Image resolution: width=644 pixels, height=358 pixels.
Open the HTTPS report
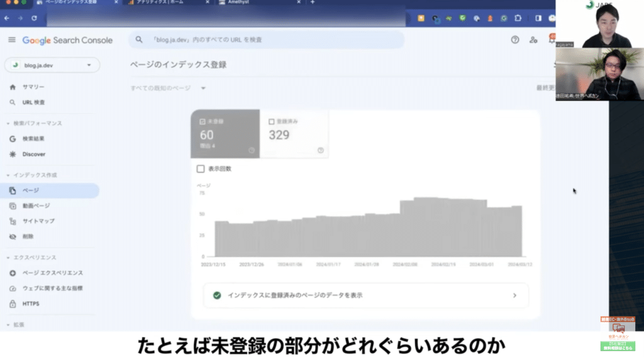click(x=31, y=304)
